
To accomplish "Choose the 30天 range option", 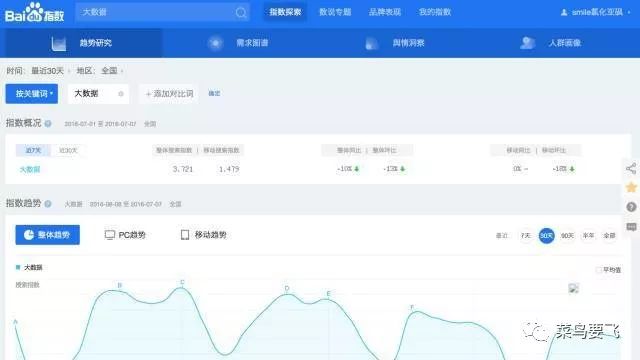I will click(x=547, y=236).
